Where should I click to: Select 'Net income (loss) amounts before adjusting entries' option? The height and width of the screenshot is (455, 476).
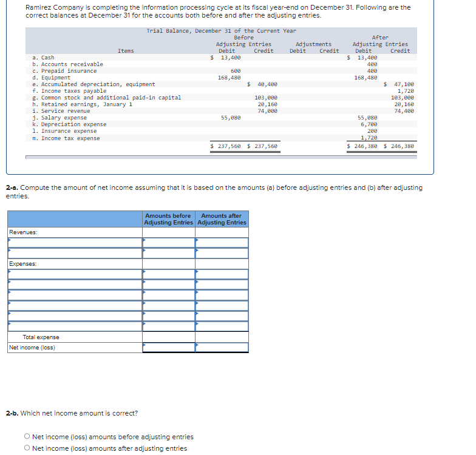coord(27,436)
